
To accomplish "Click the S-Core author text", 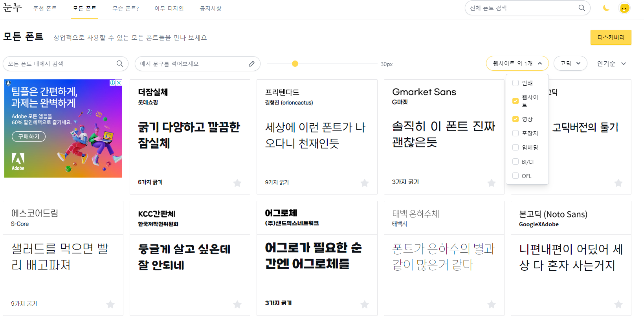I will coord(20,224).
